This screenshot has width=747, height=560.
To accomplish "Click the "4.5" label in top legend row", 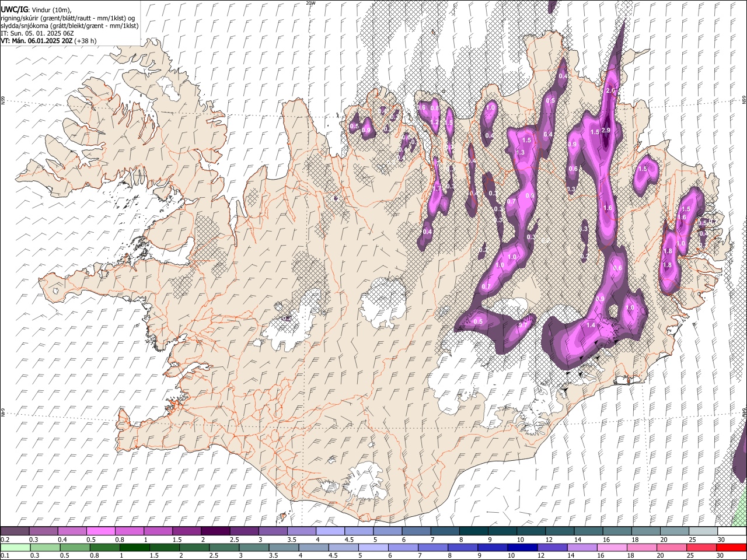I will coord(349,540).
